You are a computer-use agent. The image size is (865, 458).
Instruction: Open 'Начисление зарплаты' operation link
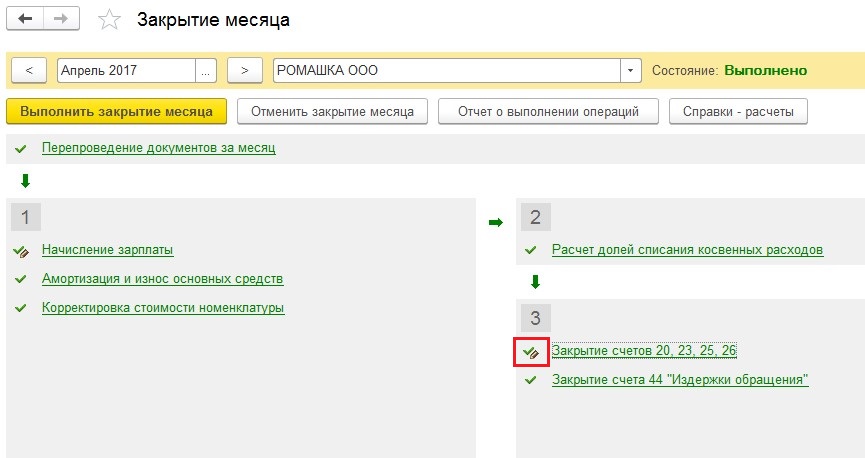point(108,250)
